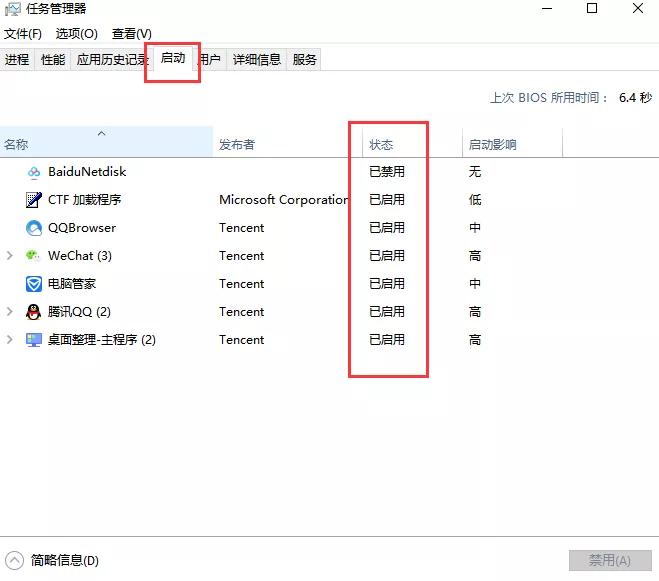This screenshot has height=581, width=659.
Task: Click Tencent publisher of QQBrowser
Action: [x=242, y=228]
